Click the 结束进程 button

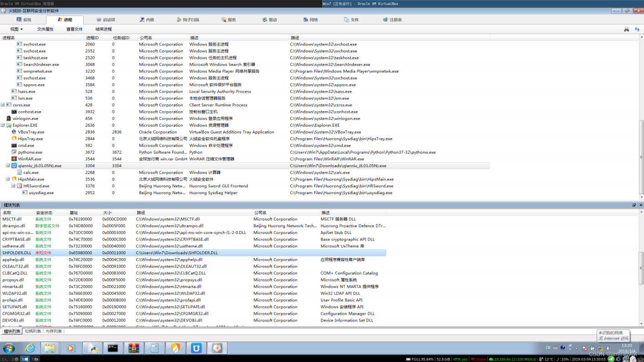[103, 29]
